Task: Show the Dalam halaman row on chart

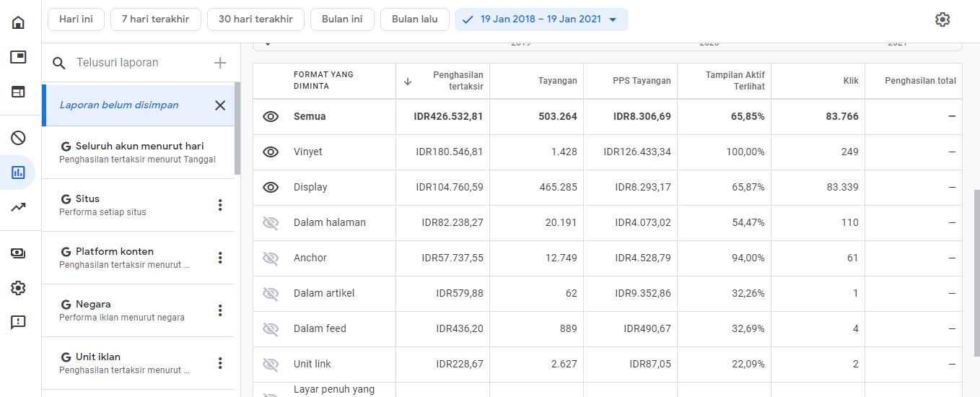Action: point(271,223)
